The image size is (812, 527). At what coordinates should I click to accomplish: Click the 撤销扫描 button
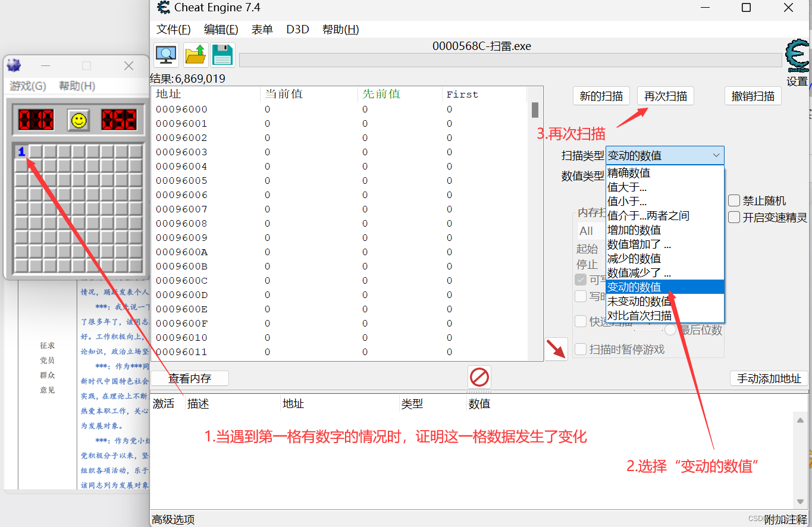(x=753, y=96)
